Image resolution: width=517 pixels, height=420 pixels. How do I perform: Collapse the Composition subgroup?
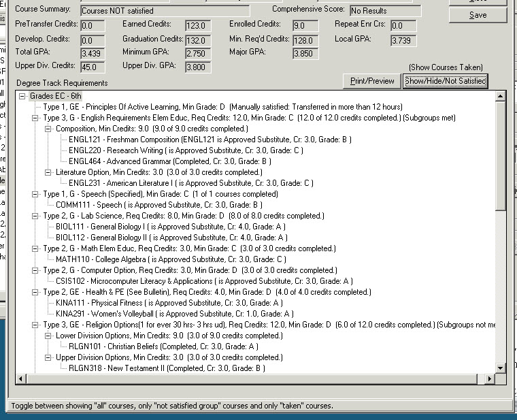tap(48, 129)
